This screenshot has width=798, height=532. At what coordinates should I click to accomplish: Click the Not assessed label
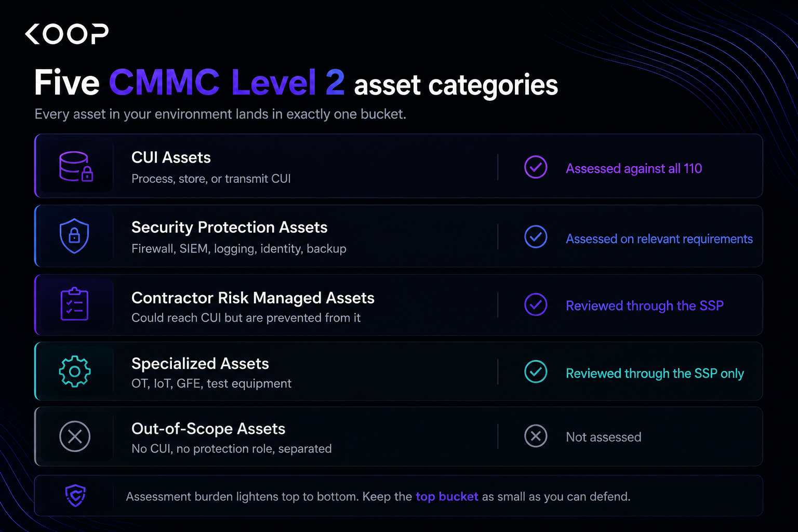coord(604,437)
